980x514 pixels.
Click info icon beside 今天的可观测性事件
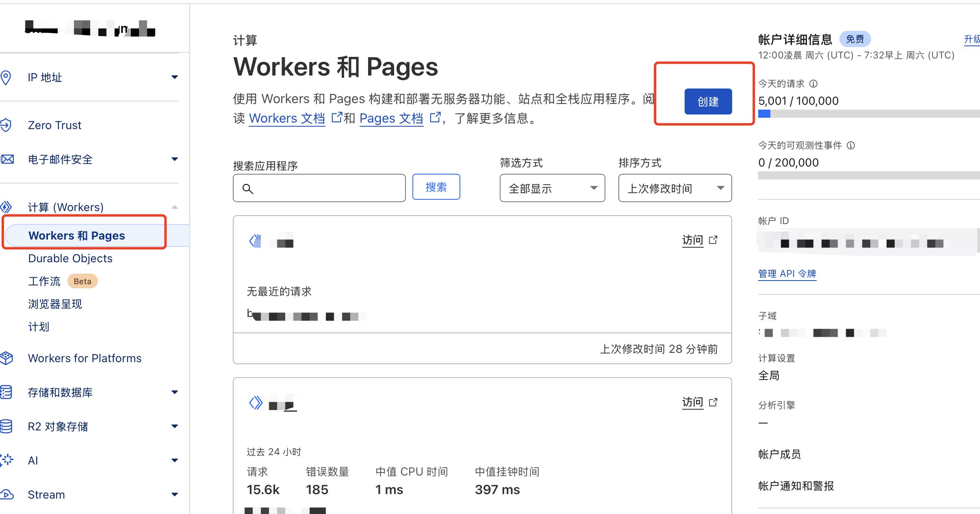851,145
